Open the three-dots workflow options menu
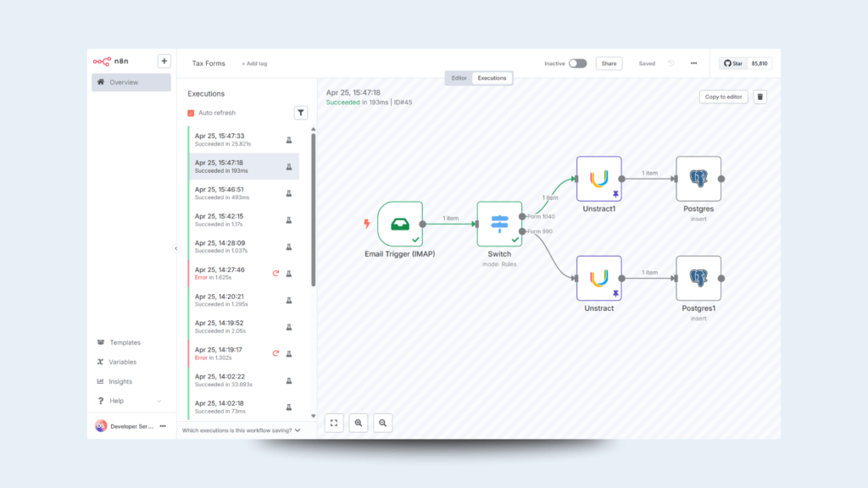Viewport: 868px width, 488px height. (x=693, y=64)
